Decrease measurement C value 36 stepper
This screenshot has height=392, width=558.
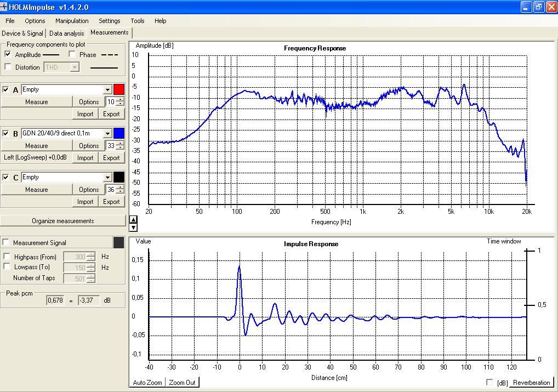pos(120,191)
